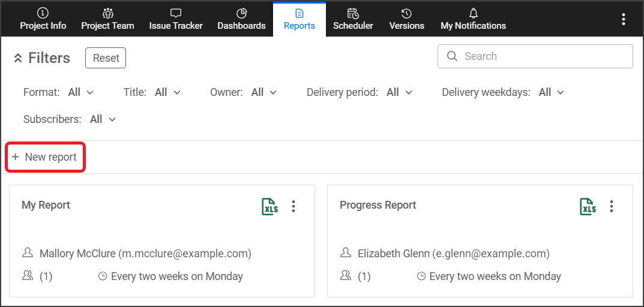Open the Scheduler tab

point(353,19)
